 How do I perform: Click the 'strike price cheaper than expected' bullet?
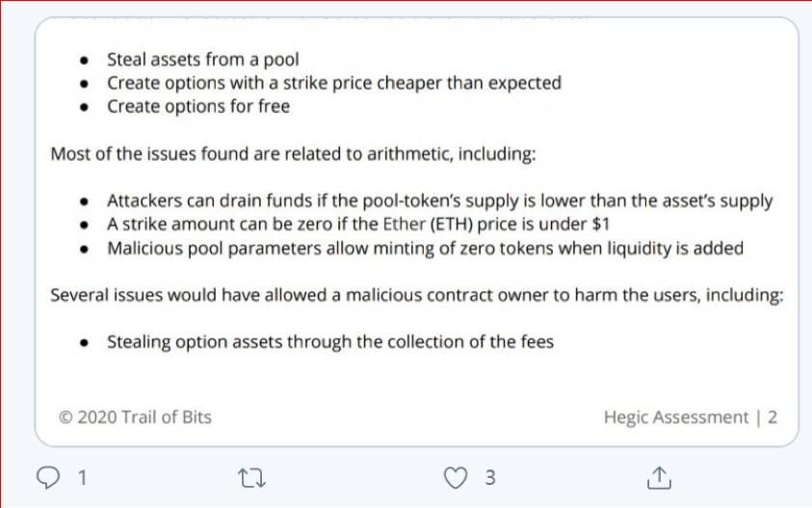coord(334,83)
